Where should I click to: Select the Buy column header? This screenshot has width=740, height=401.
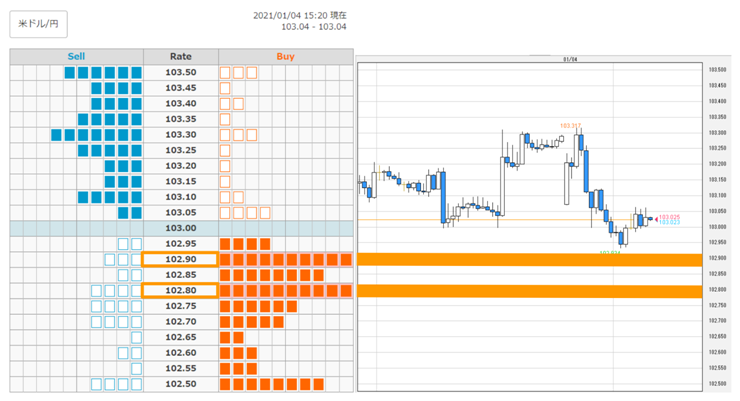pyautogui.click(x=286, y=57)
